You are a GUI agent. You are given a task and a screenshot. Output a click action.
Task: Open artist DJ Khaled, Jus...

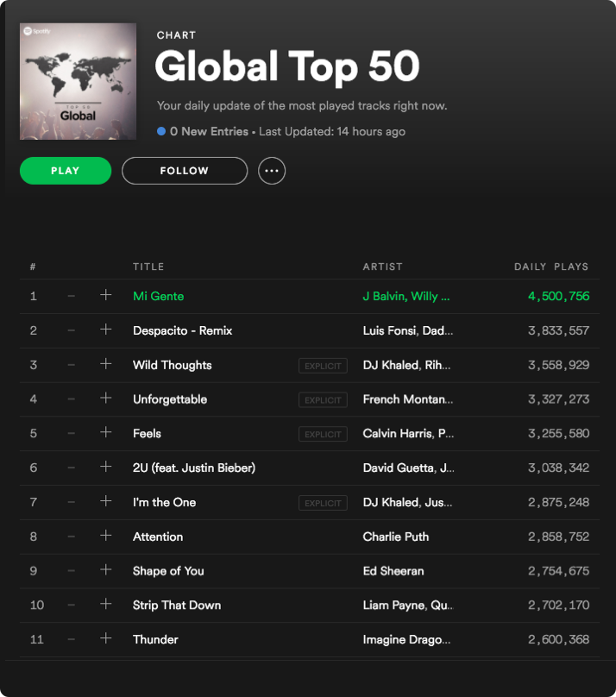[x=407, y=502]
